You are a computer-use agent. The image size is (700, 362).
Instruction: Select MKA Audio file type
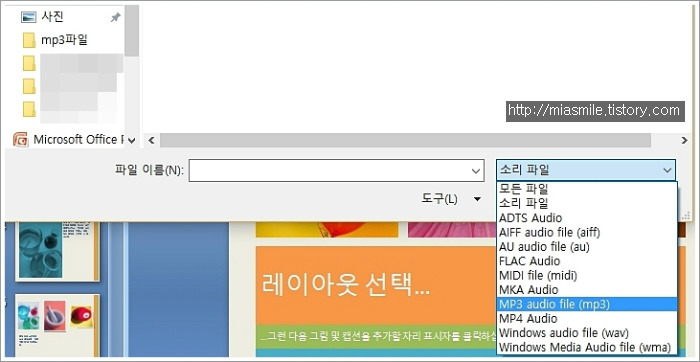pyautogui.click(x=587, y=290)
